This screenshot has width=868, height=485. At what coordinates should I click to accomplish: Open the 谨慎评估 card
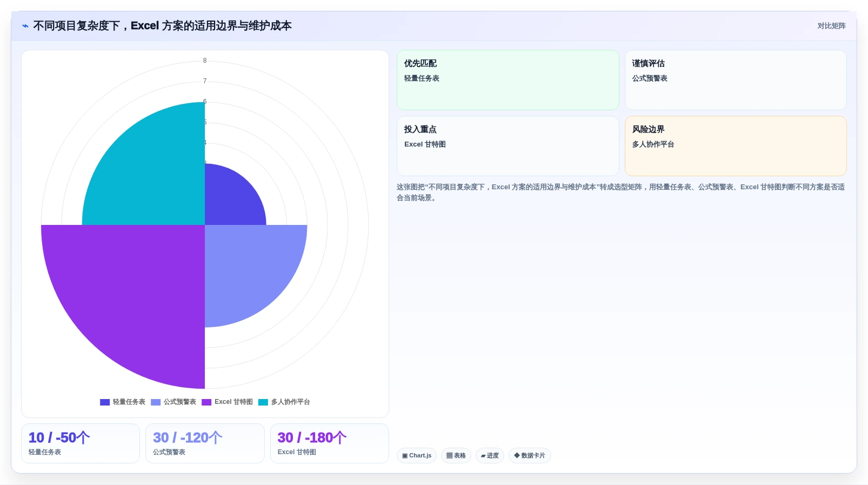pyautogui.click(x=736, y=80)
